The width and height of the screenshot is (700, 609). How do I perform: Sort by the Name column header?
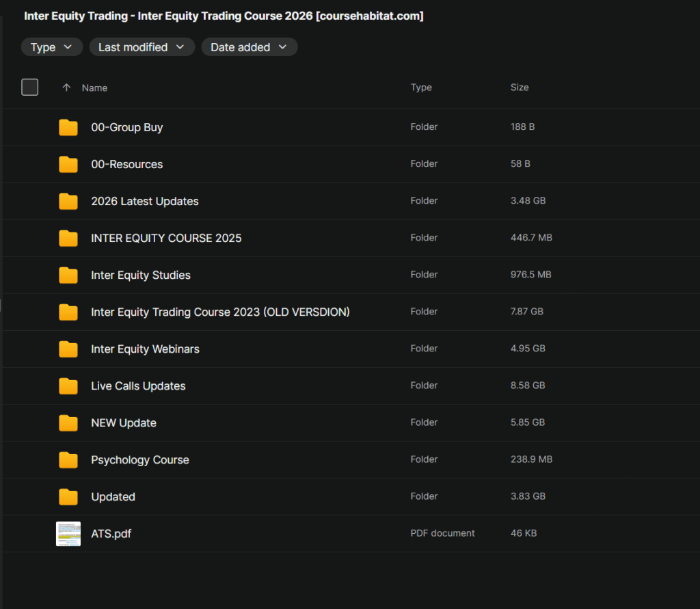94,88
